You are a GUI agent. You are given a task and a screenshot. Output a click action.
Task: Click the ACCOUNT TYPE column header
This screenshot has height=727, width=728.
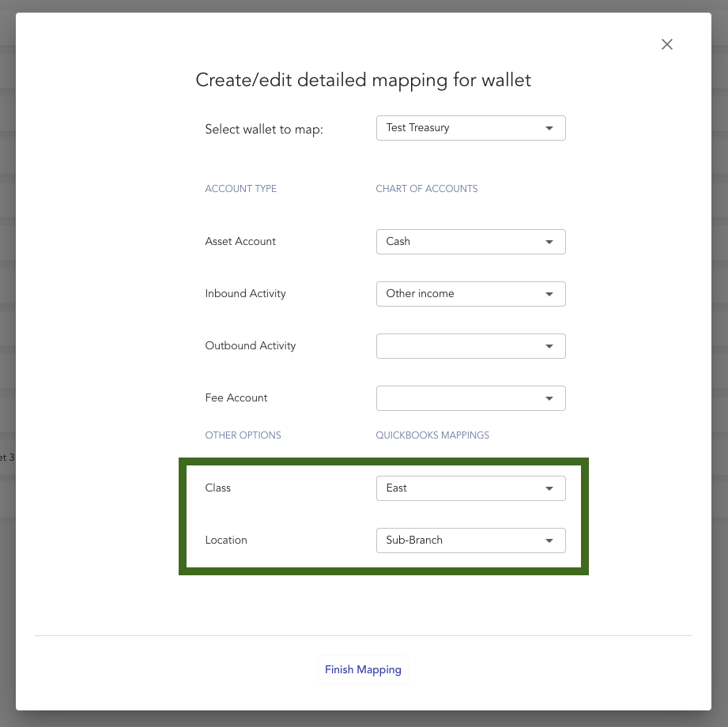(240, 189)
